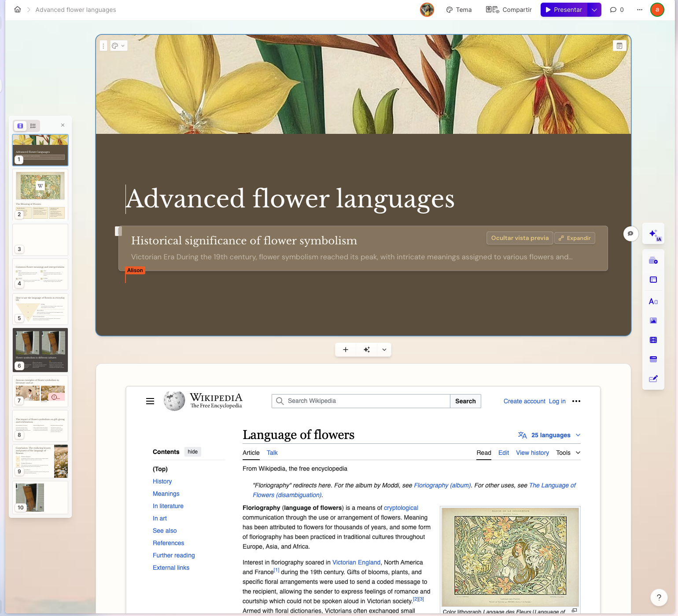The image size is (678, 616).
Task: Select the View history tab
Action: coord(532,453)
